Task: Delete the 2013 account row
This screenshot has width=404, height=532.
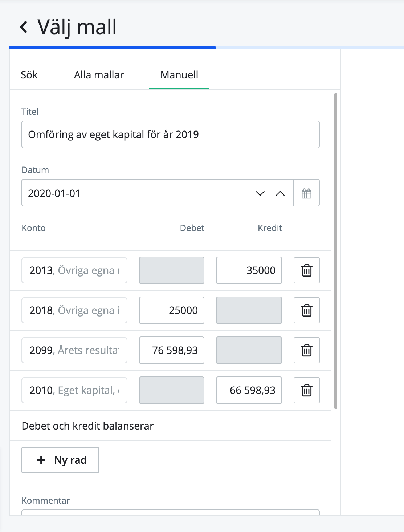Action: [x=306, y=270]
